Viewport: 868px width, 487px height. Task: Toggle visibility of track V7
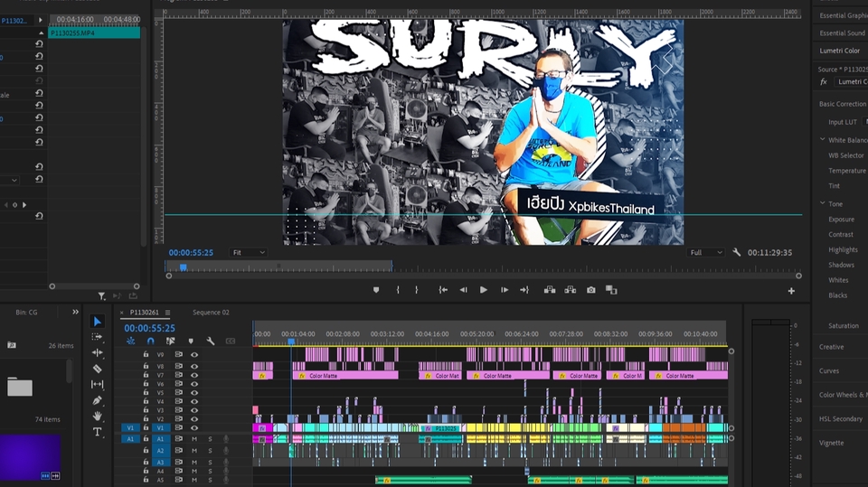coord(194,375)
